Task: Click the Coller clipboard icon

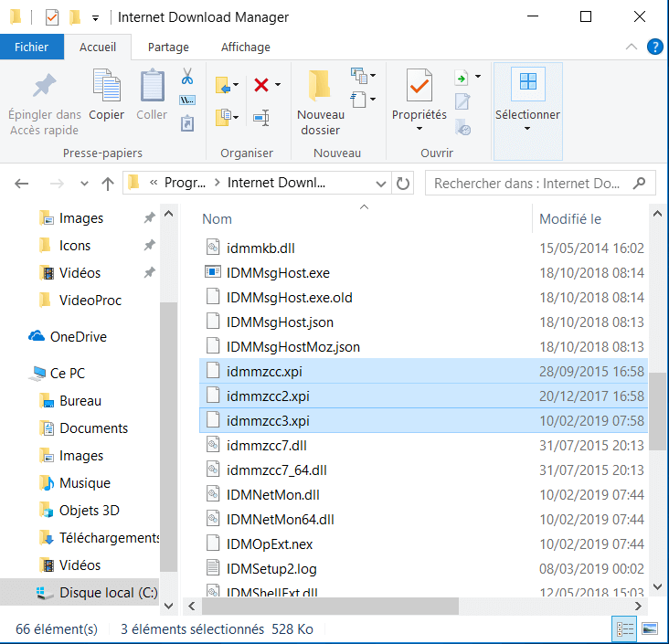Action: [152, 85]
